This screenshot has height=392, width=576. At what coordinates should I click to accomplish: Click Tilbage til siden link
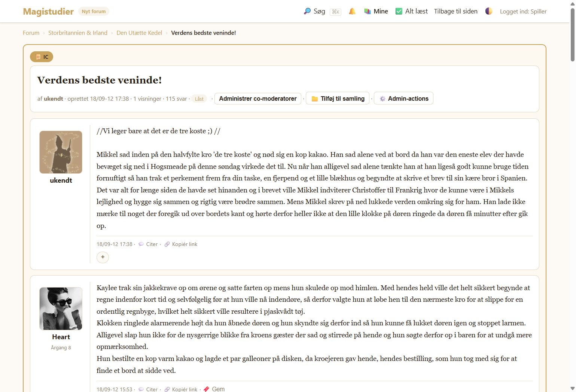455,11
